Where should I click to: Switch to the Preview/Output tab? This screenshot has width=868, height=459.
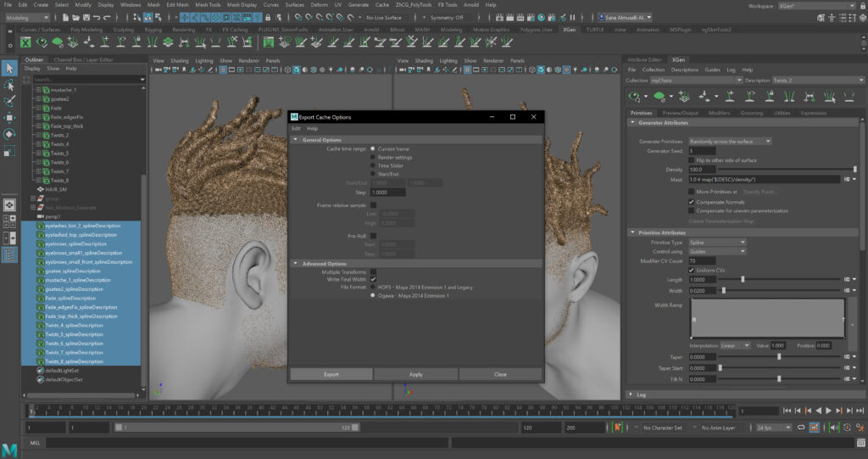(x=680, y=112)
